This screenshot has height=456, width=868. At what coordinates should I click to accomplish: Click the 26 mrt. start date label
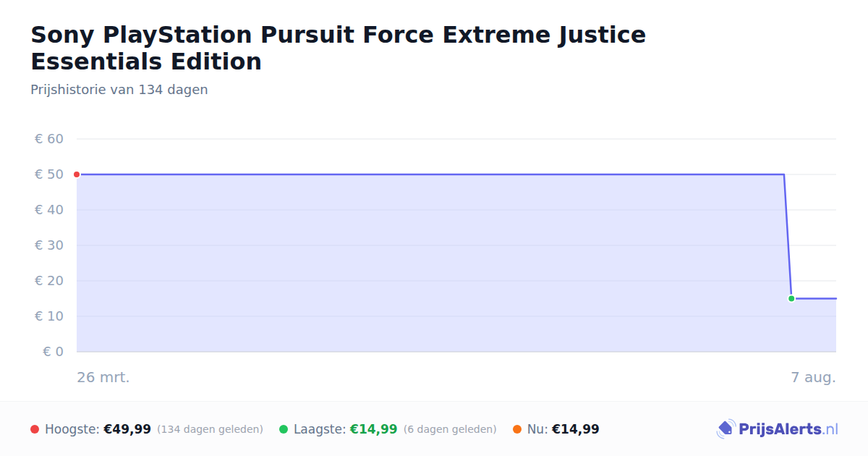point(103,377)
